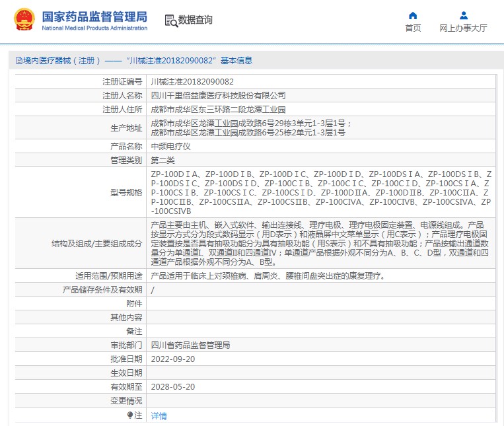Click the 适用范围/预期用途 label
Screen dimensions: 504x426
pos(108,276)
